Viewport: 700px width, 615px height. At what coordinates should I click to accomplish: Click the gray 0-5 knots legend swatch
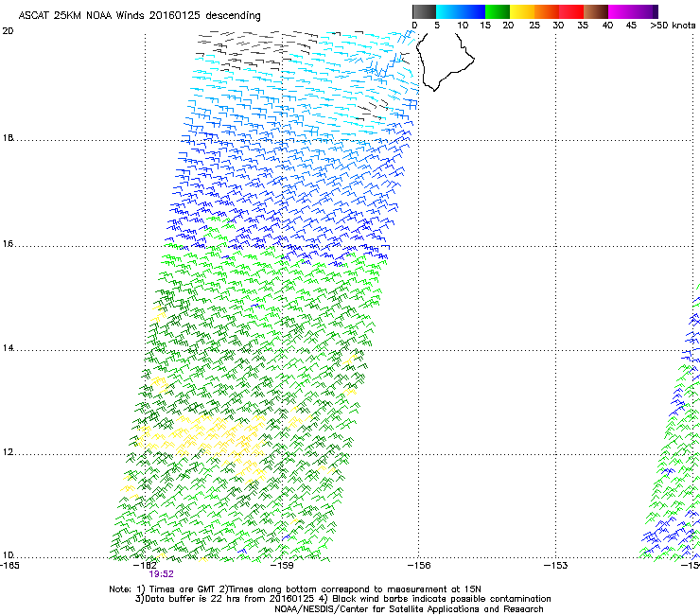coord(424,11)
